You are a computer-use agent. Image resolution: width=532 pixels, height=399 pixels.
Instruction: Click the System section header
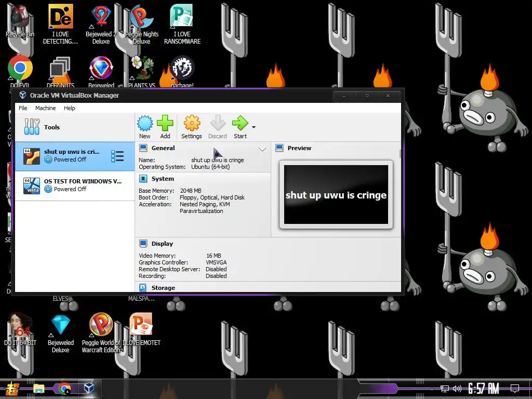click(x=163, y=179)
